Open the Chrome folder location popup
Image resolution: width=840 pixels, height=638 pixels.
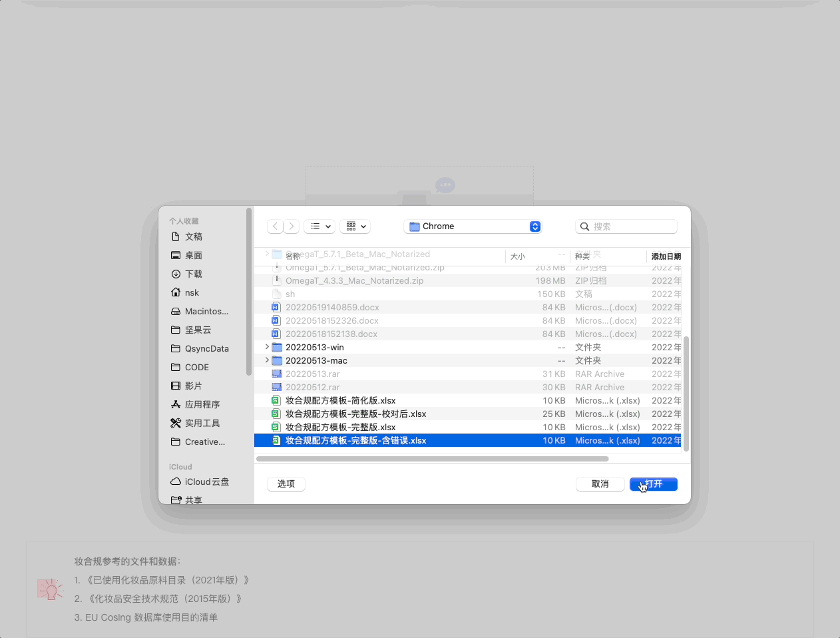(x=473, y=226)
